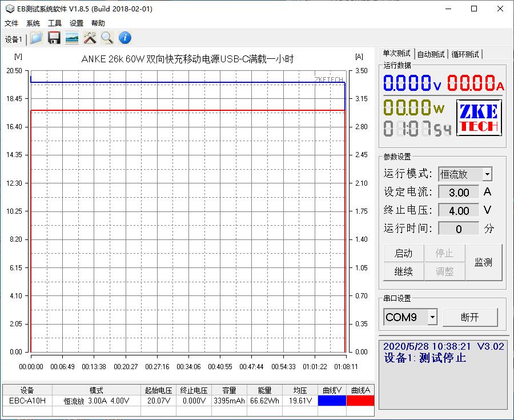This screenshot has height=420, width=514.
Task: Click the 曲线A column header
Action: (x=360, y=390)
